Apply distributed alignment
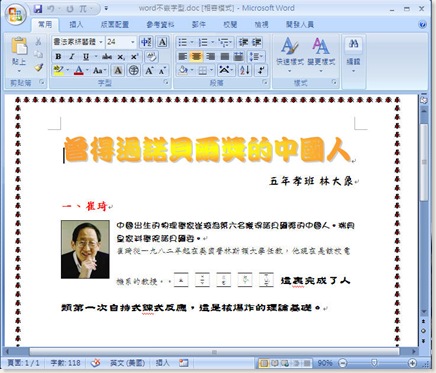Image resolution: width=436 pixels, height=373 pixels. (239, 57)
